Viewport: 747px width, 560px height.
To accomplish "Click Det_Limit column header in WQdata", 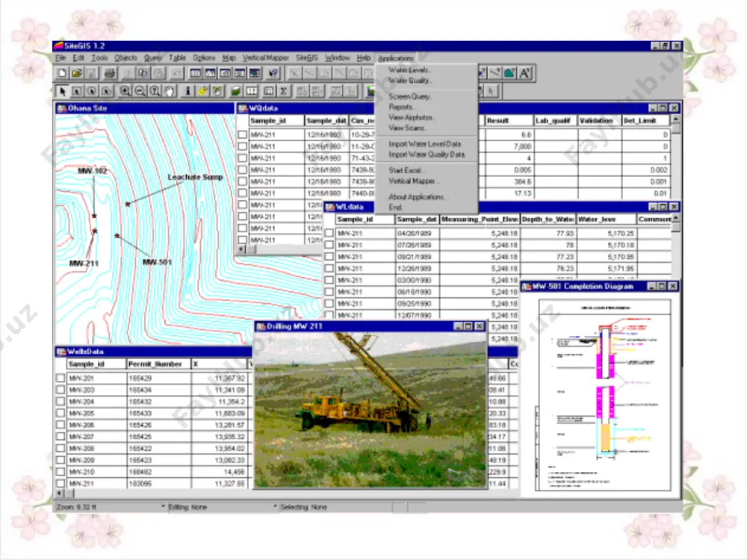I will point(645,121).
